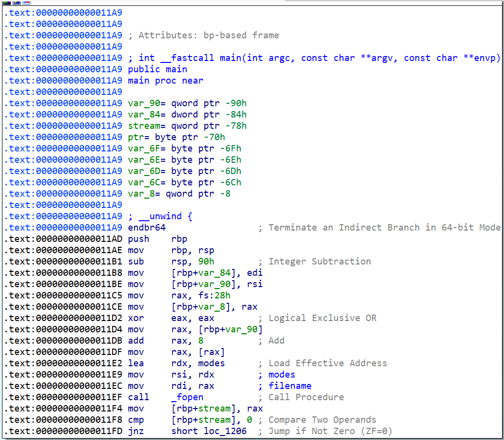504x440 pixels.
Task: Select the 'rdi, rax' operands
Action: pyautogui.click(x=193, y=386)
